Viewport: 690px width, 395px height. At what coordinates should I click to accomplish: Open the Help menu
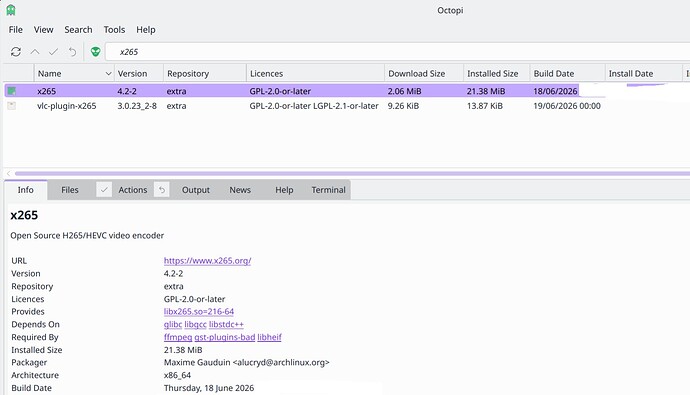146,29
